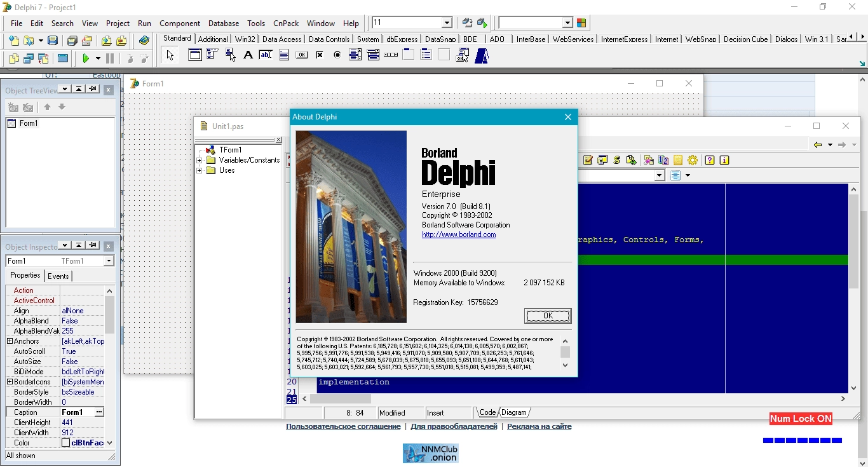Pin the Object Inspector panel
This screenshot has width=868, height=467.
click(x=93, y=245)
